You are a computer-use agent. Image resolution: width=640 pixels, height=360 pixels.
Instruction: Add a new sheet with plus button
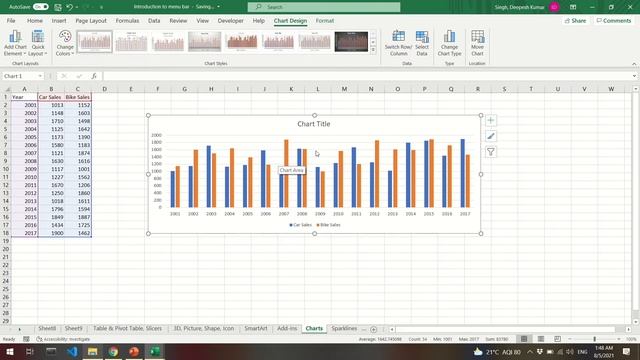pos(373,329)
